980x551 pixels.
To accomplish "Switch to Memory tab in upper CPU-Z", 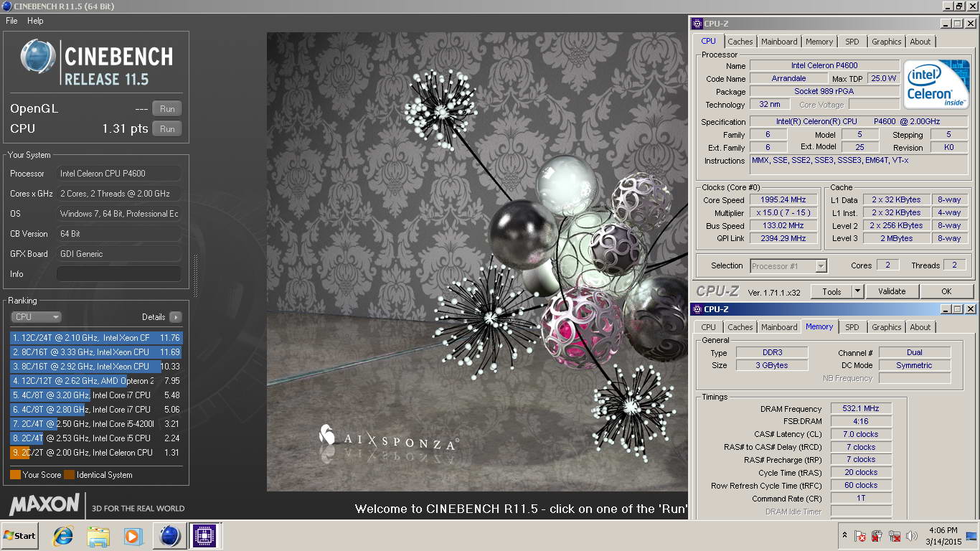I will pyautogui.click(x=819, y=42).
